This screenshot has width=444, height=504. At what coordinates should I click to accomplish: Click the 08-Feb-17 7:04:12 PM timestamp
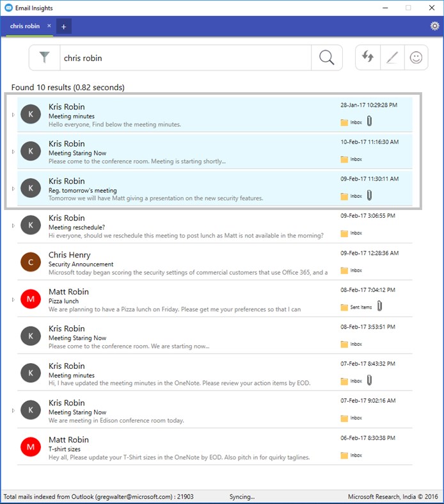point(368,290)
